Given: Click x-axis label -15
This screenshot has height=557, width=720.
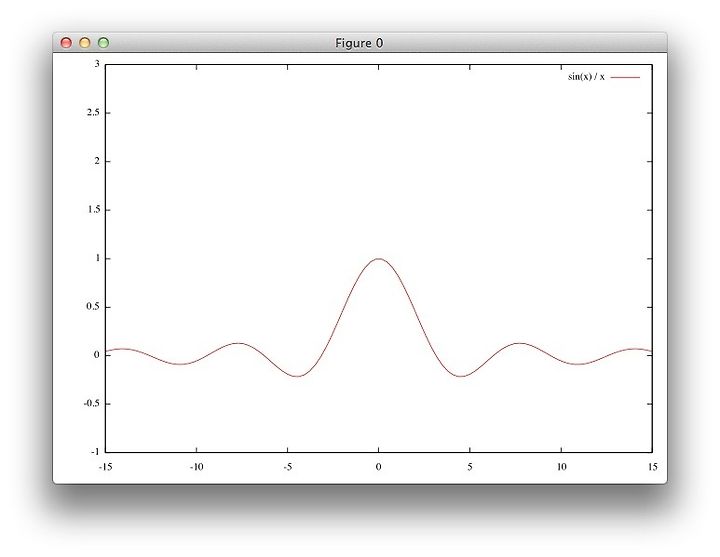Looking at the screenshot, I should [x=106, y=467].
